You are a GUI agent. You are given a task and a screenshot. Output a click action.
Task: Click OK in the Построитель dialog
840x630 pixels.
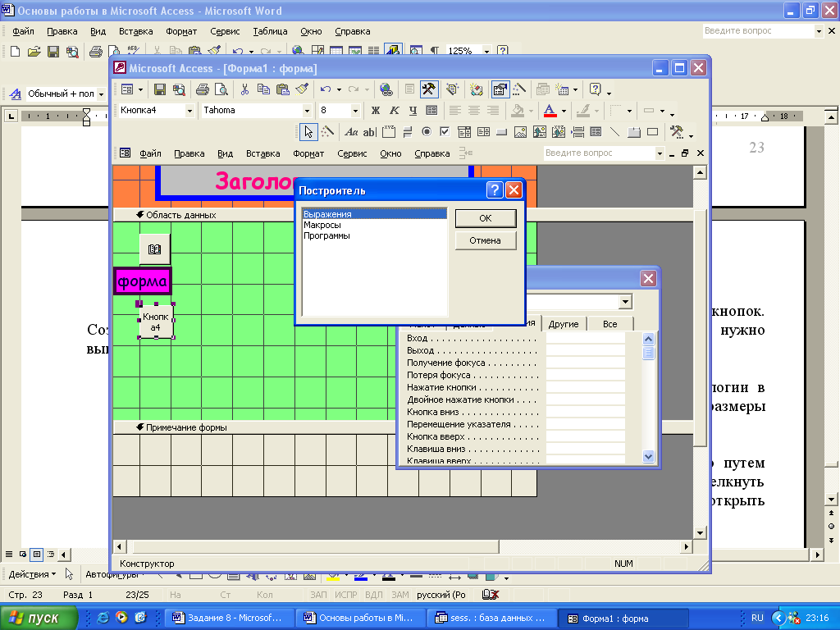(x=486, y=218)
